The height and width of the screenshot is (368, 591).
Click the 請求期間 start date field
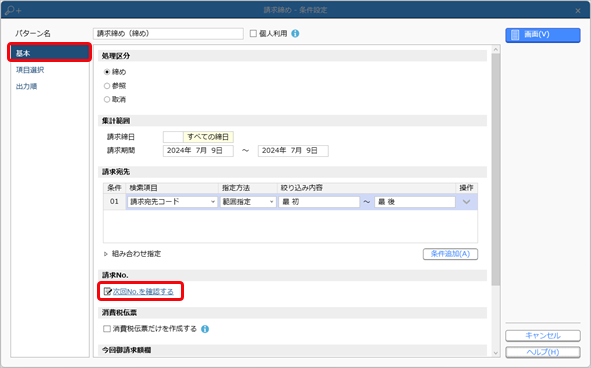click(x=198, y=151)
